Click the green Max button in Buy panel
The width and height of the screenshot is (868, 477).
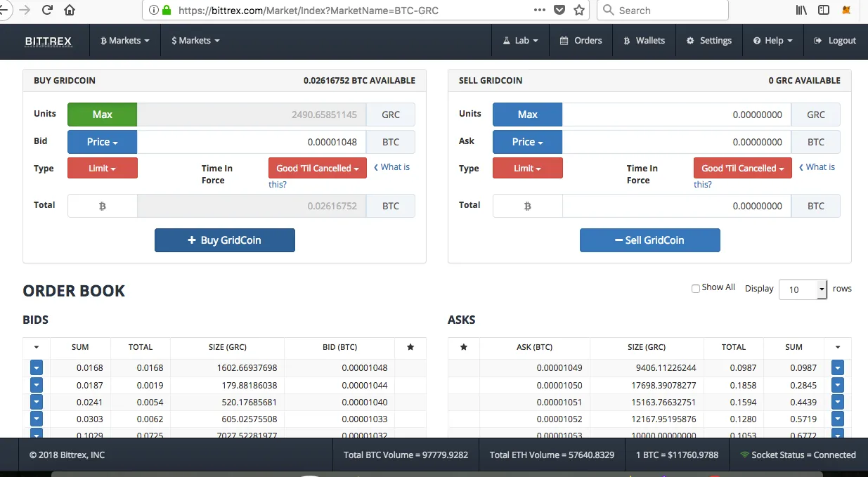pos(103,115)
